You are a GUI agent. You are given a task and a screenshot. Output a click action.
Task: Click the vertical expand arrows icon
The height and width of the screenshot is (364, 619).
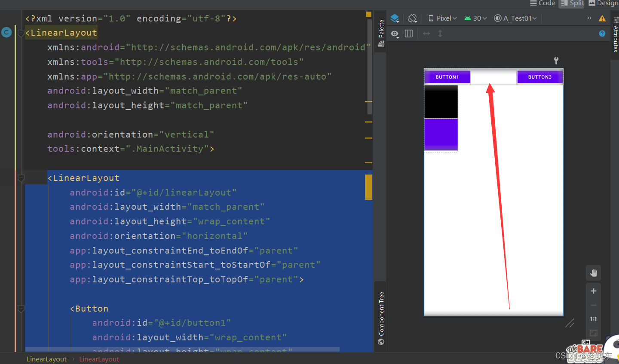(440, 34)
